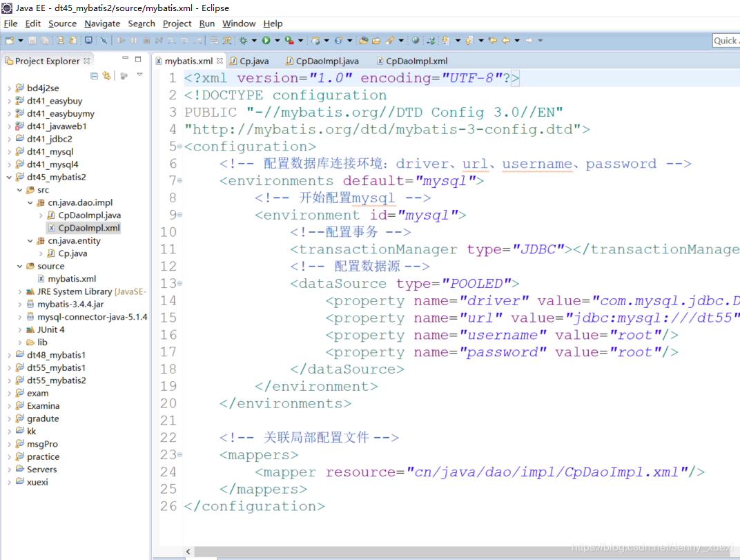The width and height of the screenshot is (740, 560).
Task: Collapse the cn.java.dao.impl package
Action: point(30,202)
